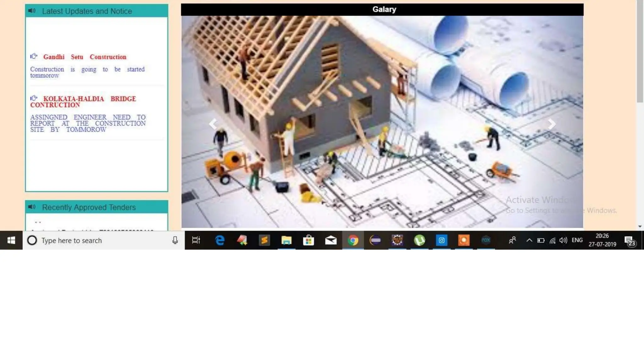Open volume control in system tray
This screenshot has width=644, height=362.
pos(563,240)
